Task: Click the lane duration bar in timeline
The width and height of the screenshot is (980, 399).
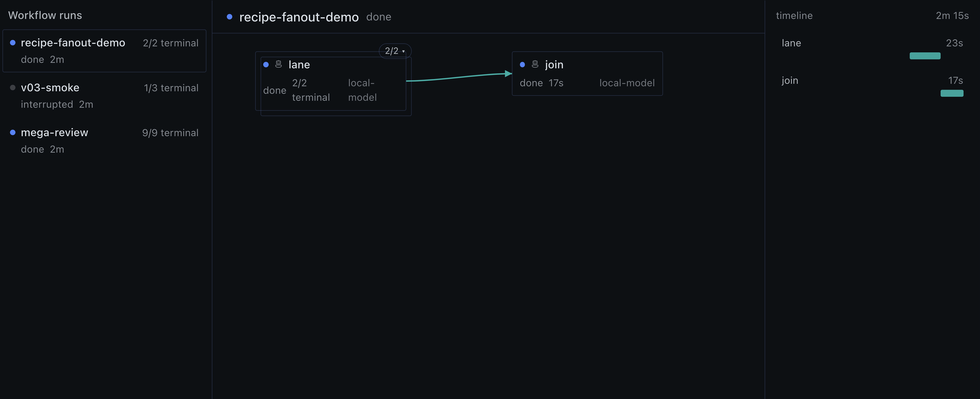Action: [x=925, y=56]
